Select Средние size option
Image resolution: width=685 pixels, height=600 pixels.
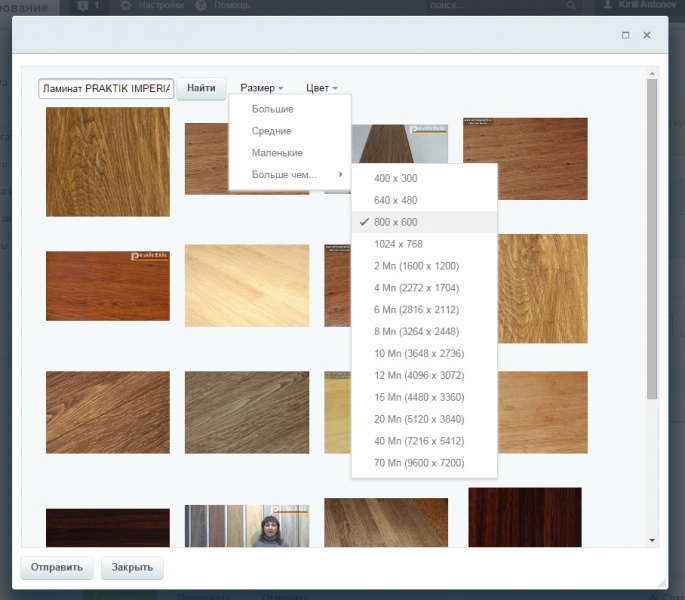tap(271, 131)
